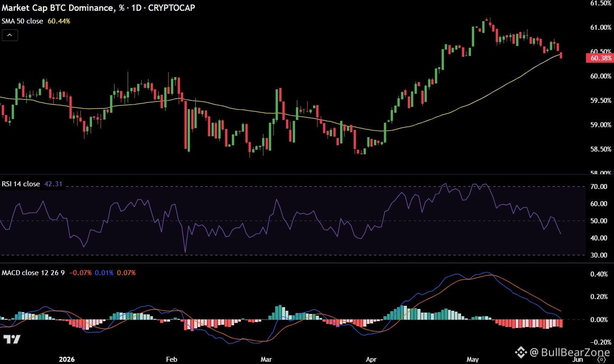Screen dimensions: 614x364
Task: Click the Mar label on the time axis
Action: tap(267, 359)
